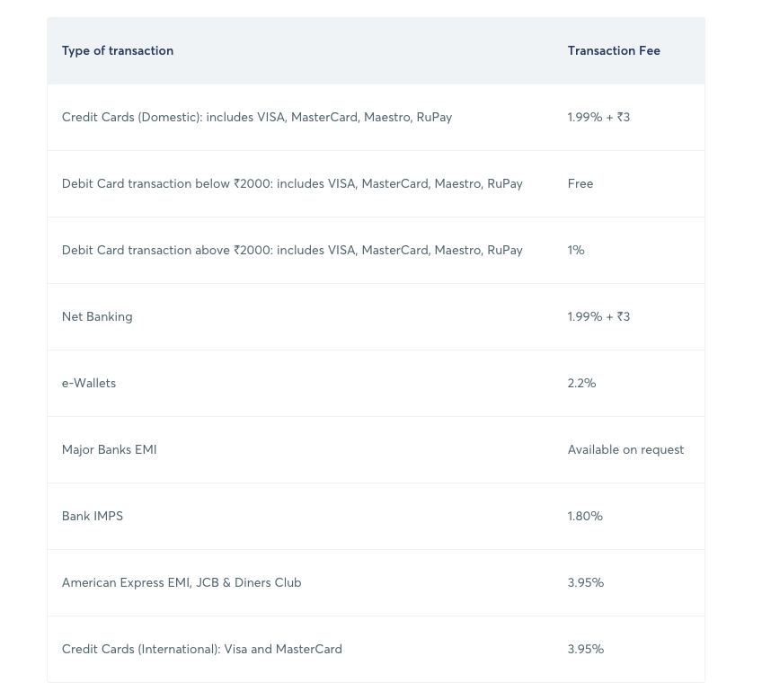Click the "Free" fee cell
This screenshot has width=762, height=700.
(x=580, y=184)
